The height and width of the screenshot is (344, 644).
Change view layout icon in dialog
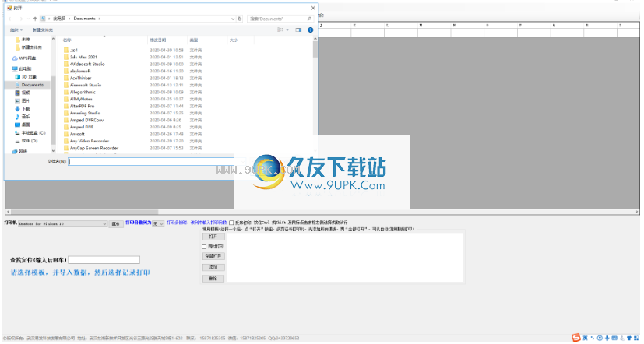click(x=280, y=30)
